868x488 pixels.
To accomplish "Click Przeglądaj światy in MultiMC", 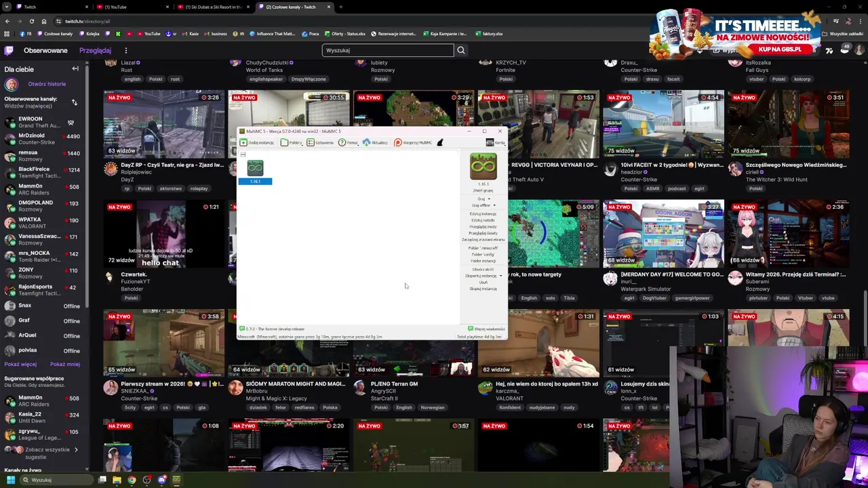I will coord(483,233).
